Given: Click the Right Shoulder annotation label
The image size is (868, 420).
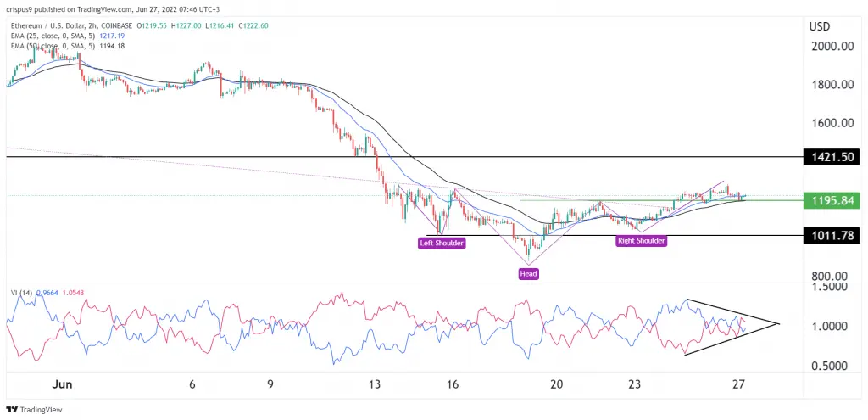Looking at the screenshot, I should [642, 240].
